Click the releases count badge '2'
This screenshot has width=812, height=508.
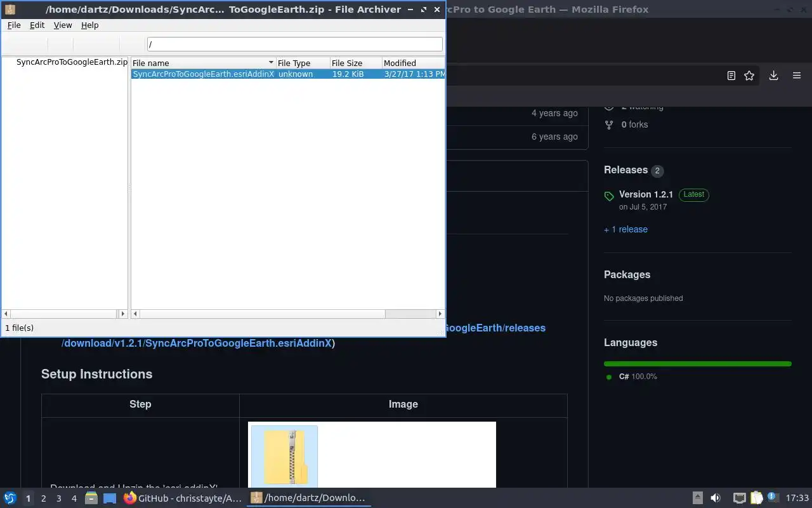pyautogui.click(x=657, y=170)
